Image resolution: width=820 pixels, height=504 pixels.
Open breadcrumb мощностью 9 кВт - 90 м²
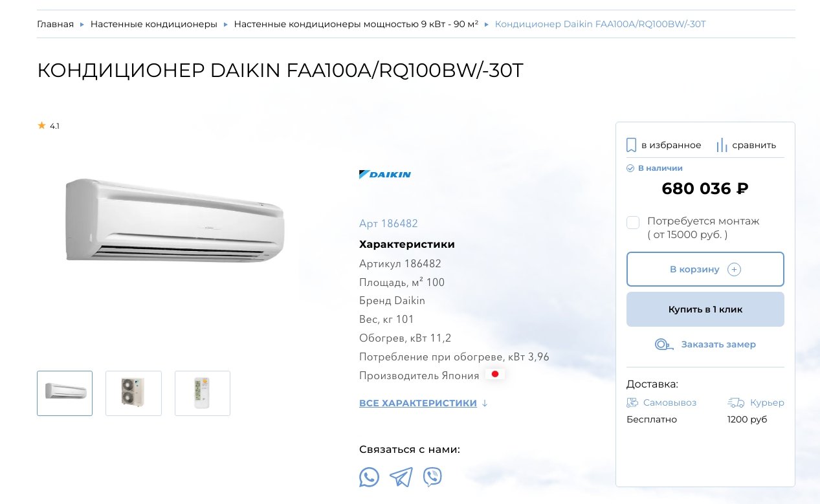click(x=356, y=24)
